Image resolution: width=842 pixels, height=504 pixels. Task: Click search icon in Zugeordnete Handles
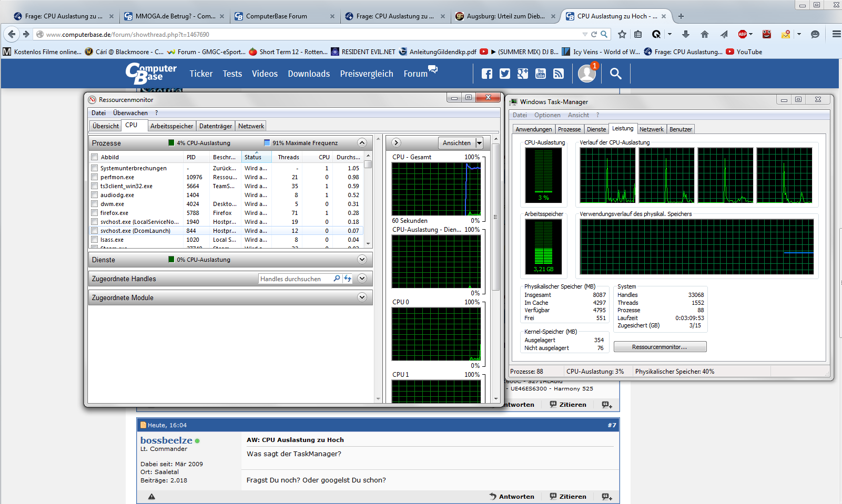click(x=337, y=279)
